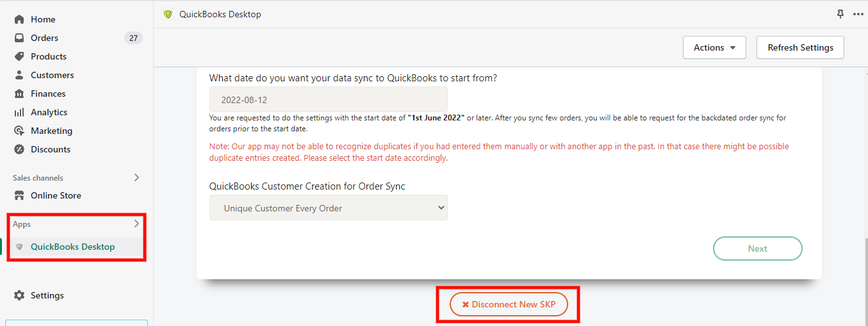Click the Home icon in sidebar
The width and height of the screenshot is (868, 326).
(x=19, y=19)
